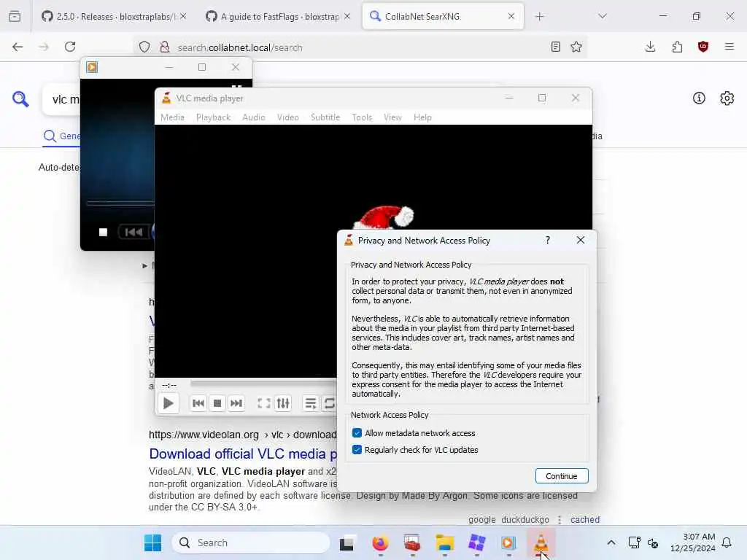
Task: Click the tracking protection shield icon
Action: tap(144, 47)
